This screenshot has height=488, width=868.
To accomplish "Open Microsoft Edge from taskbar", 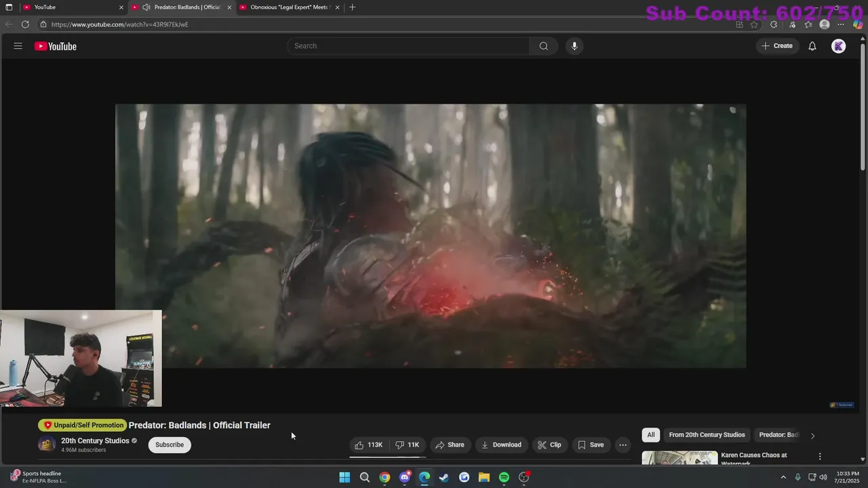I will pos(425,477).
